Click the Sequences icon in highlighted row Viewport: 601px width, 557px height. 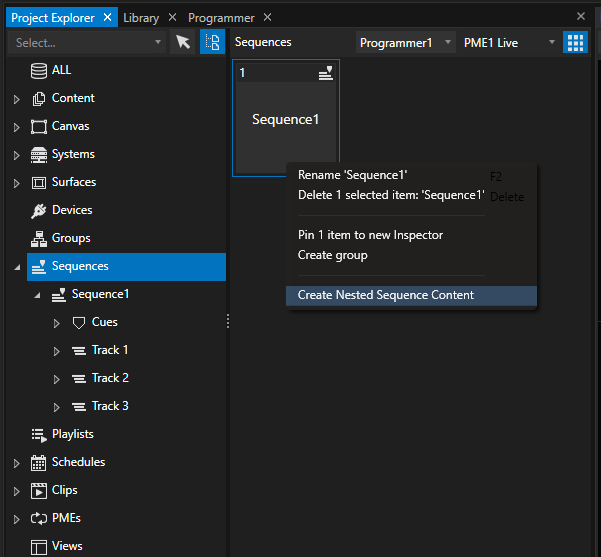click(x=39, y=266)
